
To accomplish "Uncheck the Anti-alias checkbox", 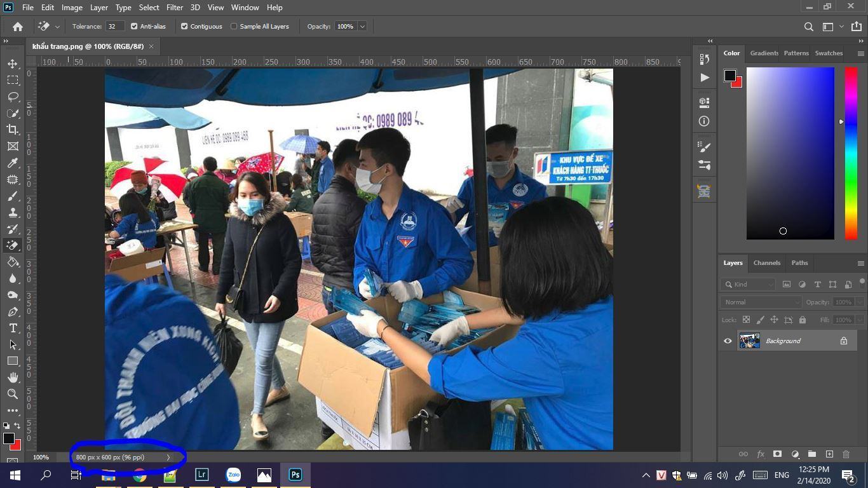I will click(x=134, y=27).
